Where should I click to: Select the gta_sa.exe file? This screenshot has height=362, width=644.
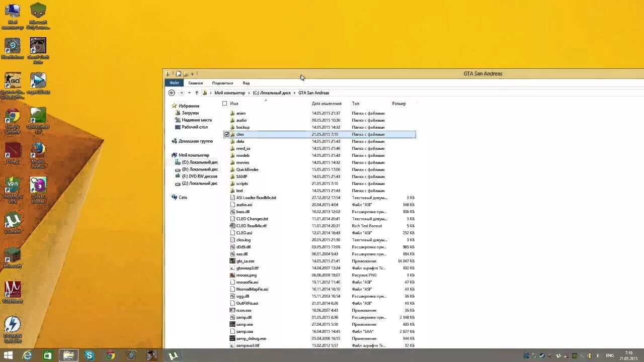tap(245, 261)
